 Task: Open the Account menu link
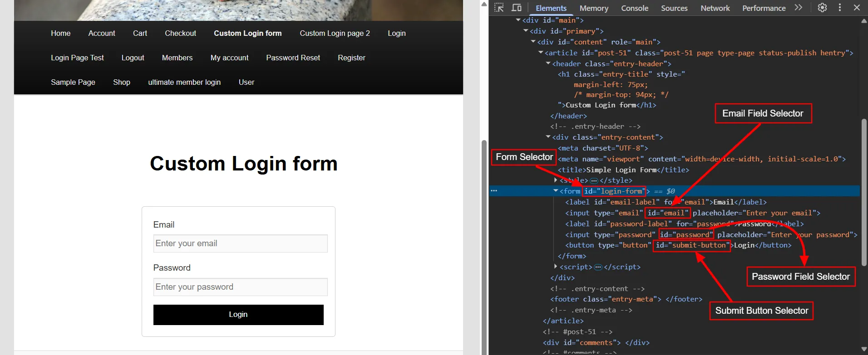pos(102,33)
